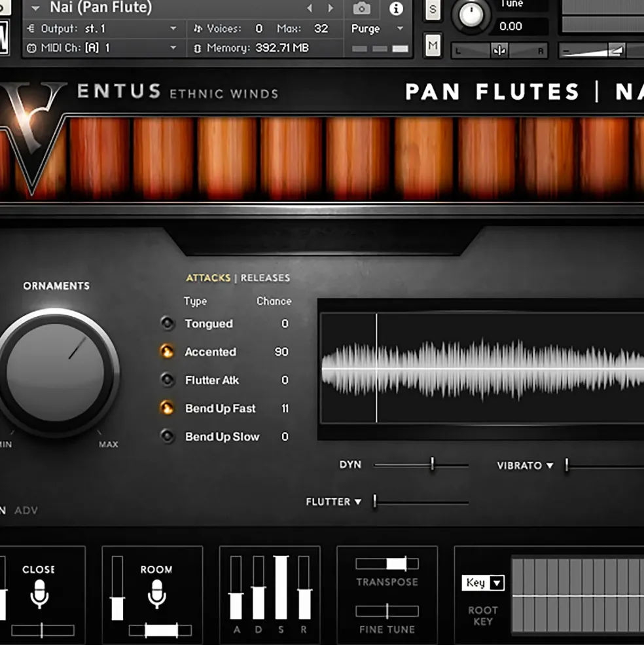Toggle the Accented attack LED
Image resolution: width=644 pixels, height=645 pixels.
(167, 351)
